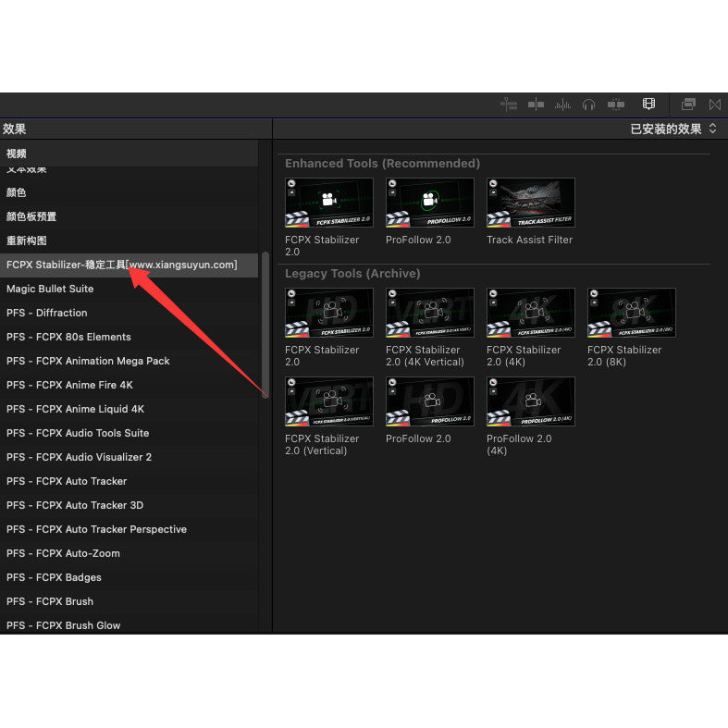Toggle the timeline scrolling playhead icon
728x728 pixels.
pos(509,105)
